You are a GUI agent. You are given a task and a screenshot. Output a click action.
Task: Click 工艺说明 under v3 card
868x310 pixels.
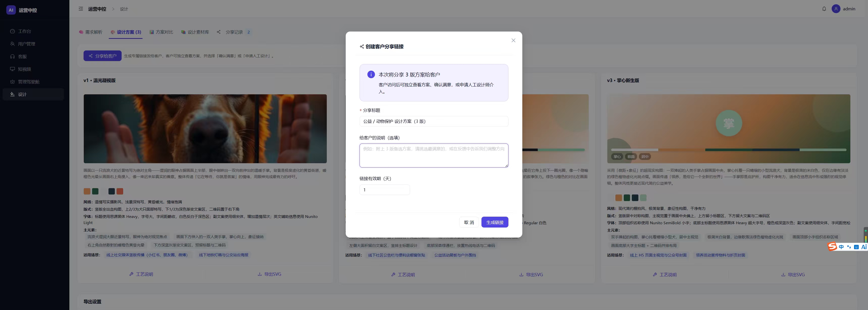(x=665, y=275)
